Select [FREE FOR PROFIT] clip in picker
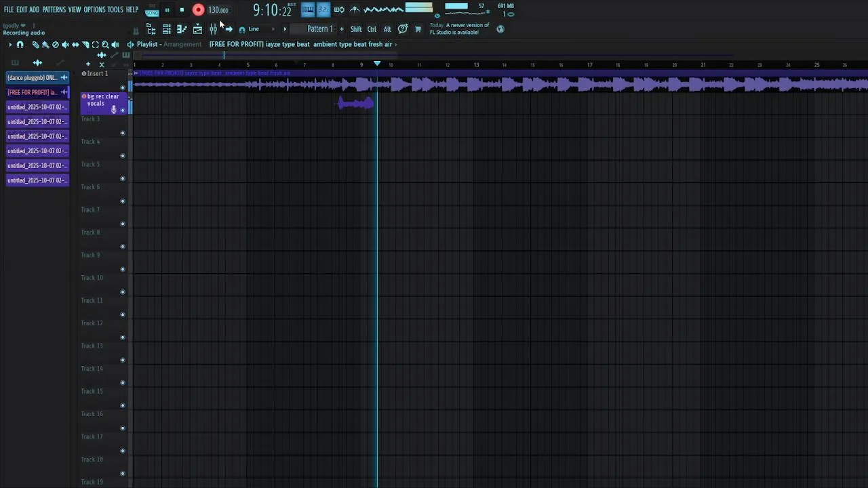Viewport: 868px width, 488px height. coord(37,92)
